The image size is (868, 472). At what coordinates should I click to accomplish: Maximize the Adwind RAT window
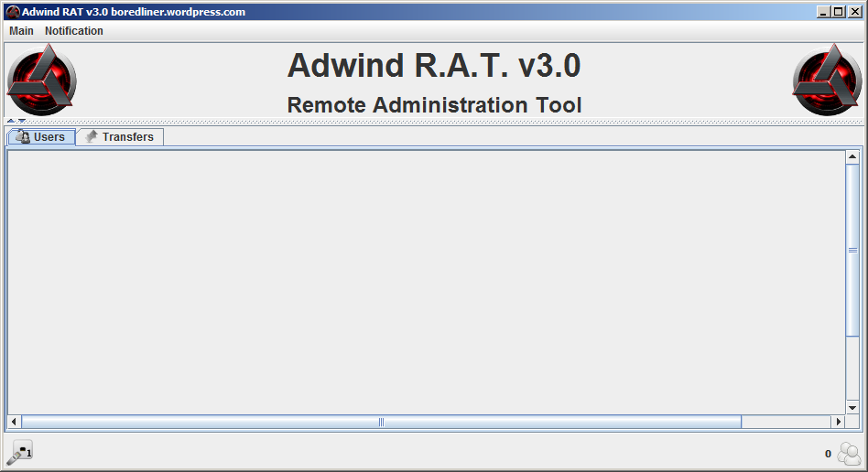839,12
